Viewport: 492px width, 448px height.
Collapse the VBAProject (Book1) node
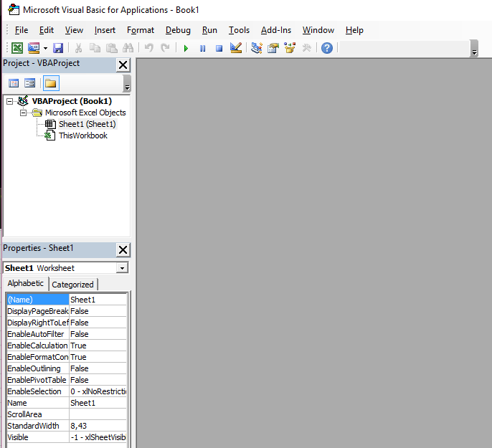click(10, 101)
